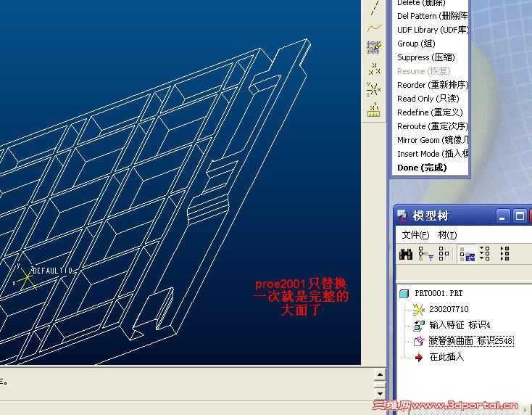
Task: Select 在此插入 tree item
Action: [446, 357]
